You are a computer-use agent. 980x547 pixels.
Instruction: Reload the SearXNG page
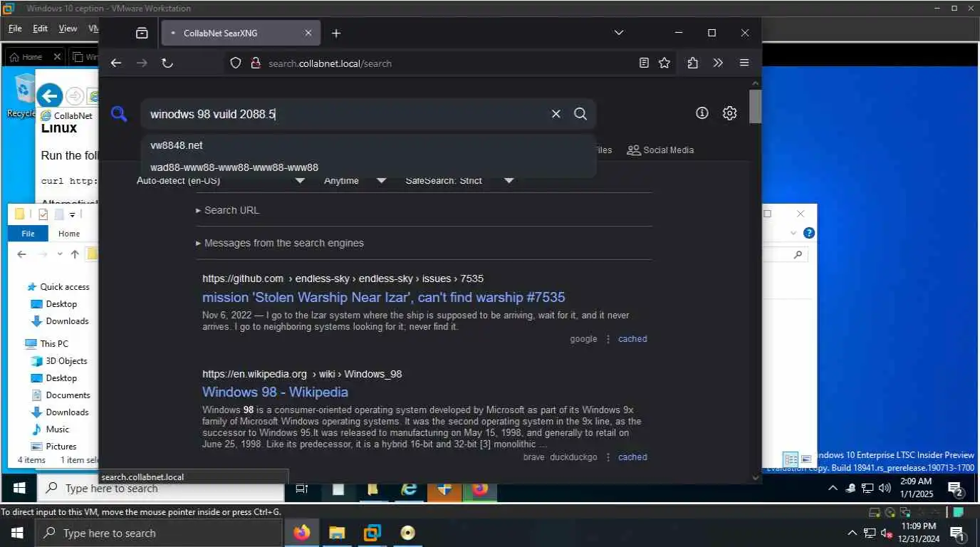pyautogui.click(x=167, y=63)
